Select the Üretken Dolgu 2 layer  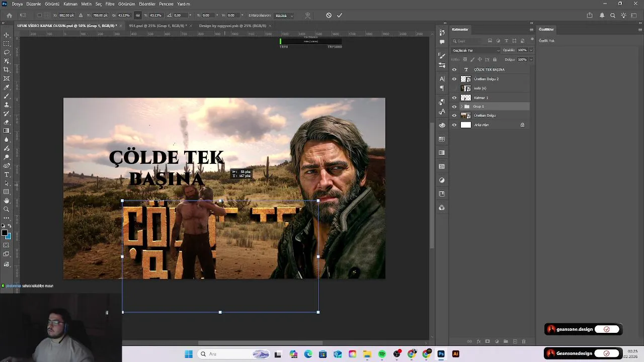[486, 79]
